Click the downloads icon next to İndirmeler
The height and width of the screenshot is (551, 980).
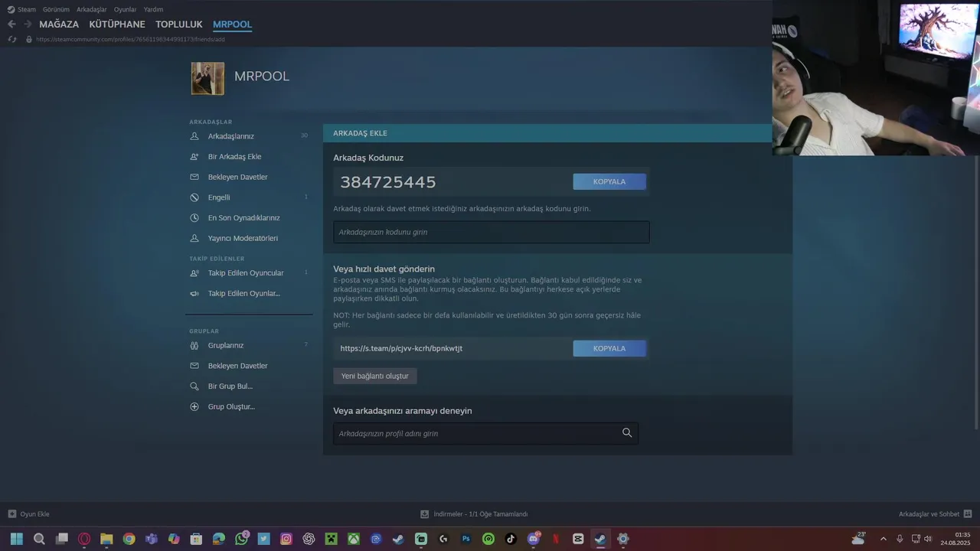(425, 514)
